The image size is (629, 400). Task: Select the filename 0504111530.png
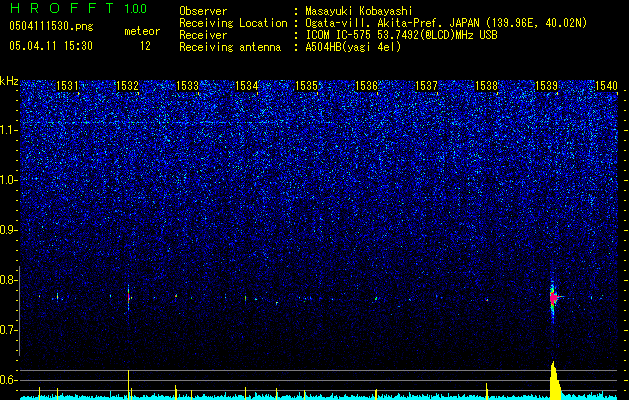pyautogui.click(x=51, y=26)
